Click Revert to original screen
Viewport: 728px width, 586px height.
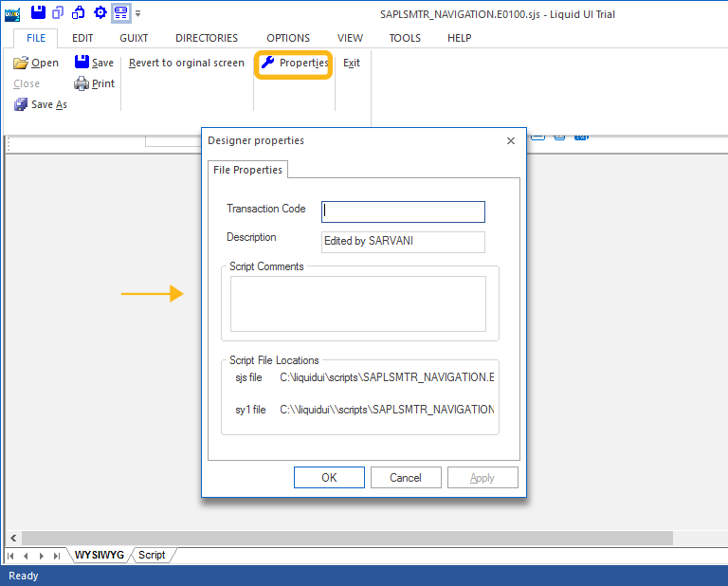(x=187, y=64)
